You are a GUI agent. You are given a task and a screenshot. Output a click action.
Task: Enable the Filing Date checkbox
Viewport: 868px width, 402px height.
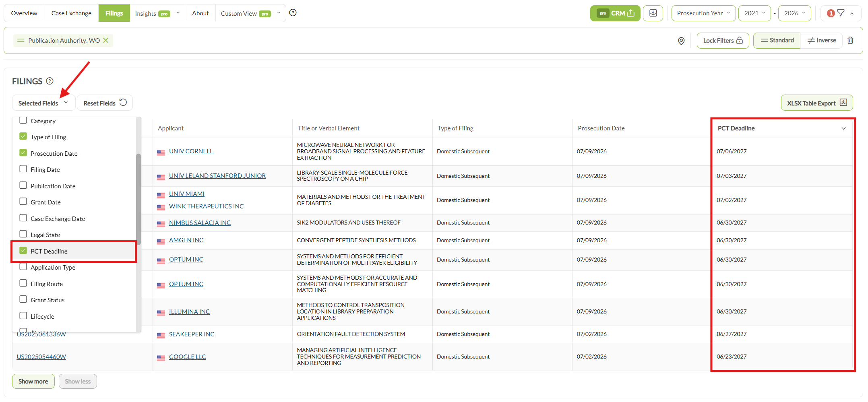pyautogui.click(x=23, y=169)
